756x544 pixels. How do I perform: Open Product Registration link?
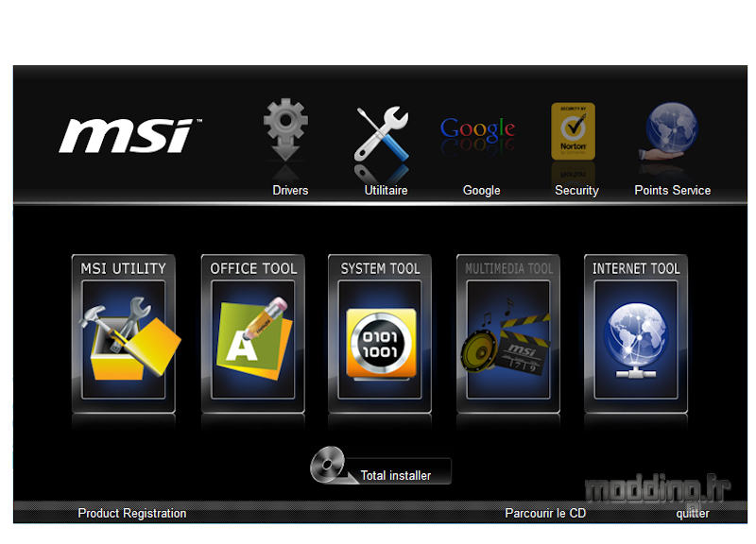pyautogui.click(x=132, y=513)
